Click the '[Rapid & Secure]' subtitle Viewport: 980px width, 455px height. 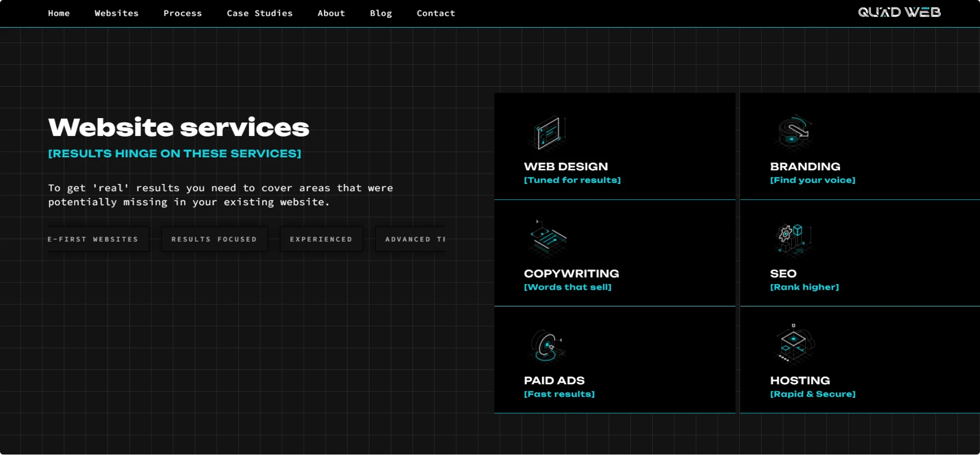click(x=812, y=394)
